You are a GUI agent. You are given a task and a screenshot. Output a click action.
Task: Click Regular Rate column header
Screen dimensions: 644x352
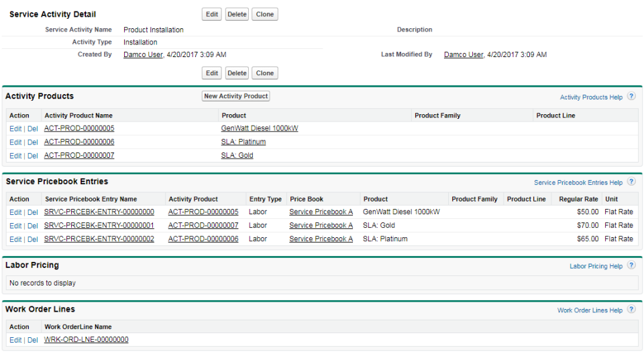pyautogui.click(x=578, y=199)
